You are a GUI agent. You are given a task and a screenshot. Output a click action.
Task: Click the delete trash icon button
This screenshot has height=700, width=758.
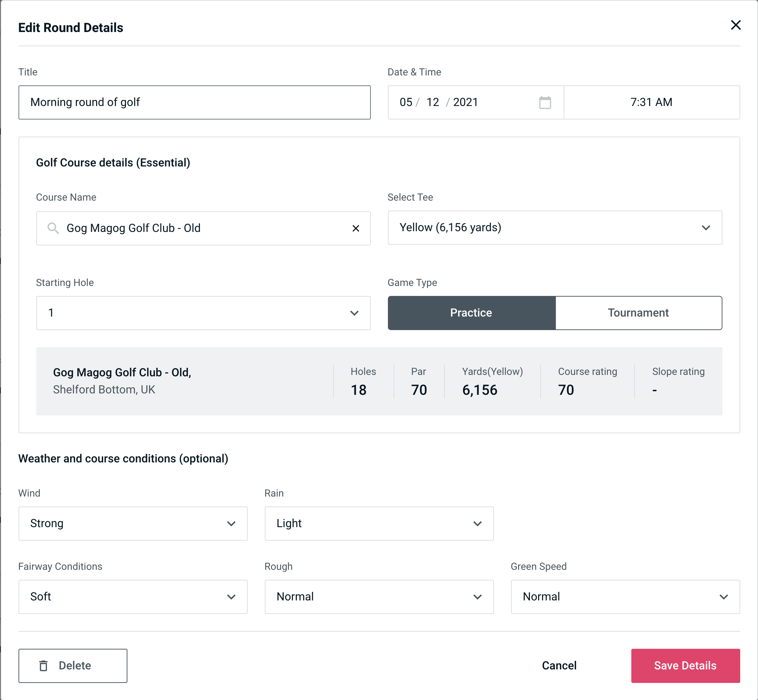[45, 665]
